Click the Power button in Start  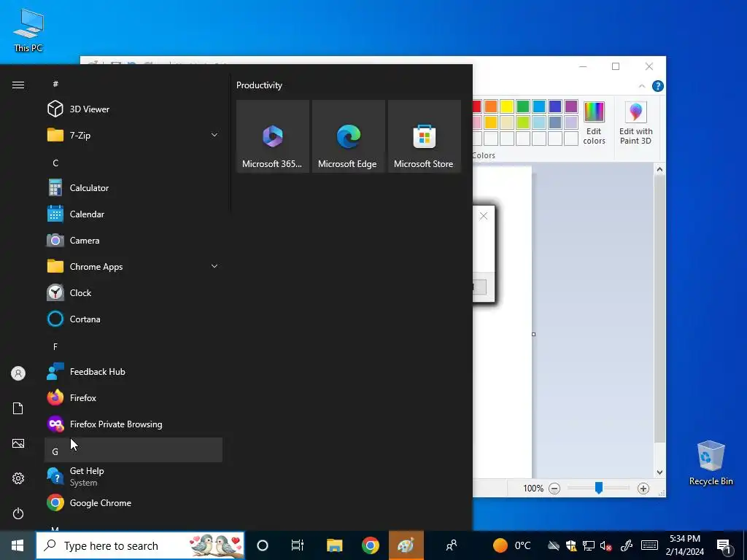(18, 513)
